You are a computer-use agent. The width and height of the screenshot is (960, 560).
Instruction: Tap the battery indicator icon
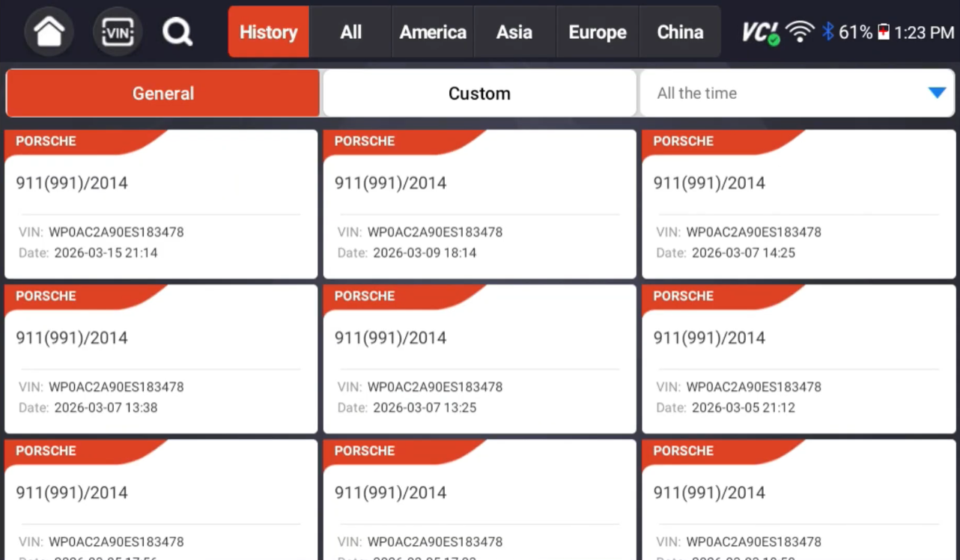(884, 32)
